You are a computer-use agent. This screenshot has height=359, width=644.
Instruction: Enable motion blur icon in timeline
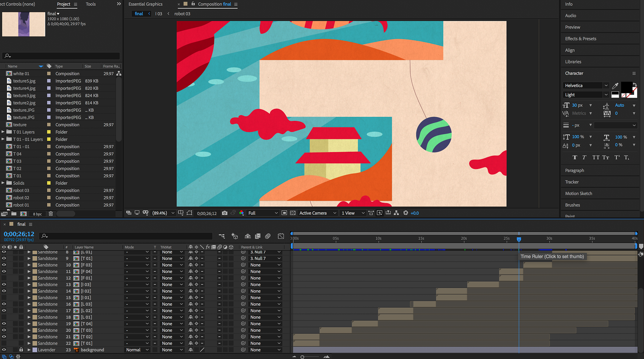[268, 236]
